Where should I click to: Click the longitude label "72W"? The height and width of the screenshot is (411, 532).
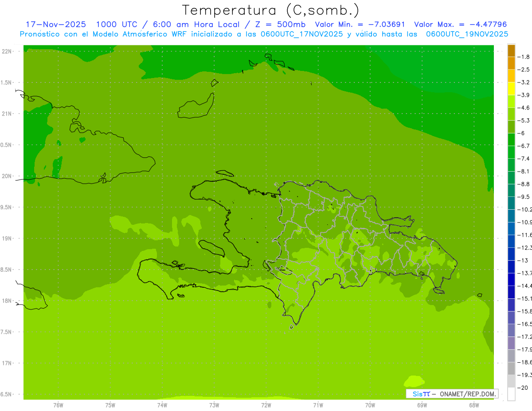pos(266,405)
